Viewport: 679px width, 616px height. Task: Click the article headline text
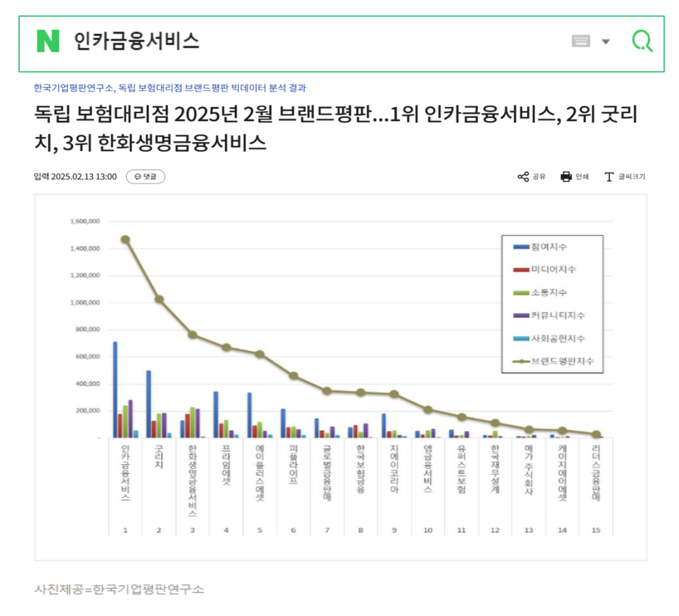(335, 128)
